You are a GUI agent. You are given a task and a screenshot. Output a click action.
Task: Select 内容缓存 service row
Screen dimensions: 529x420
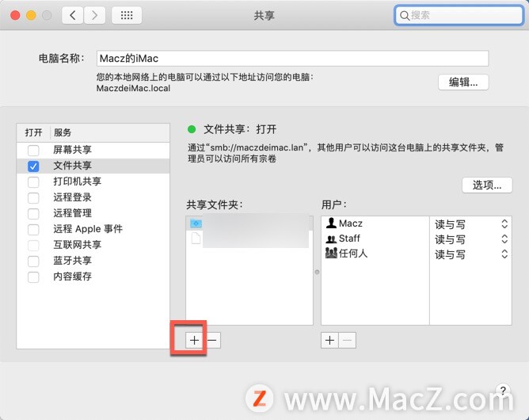[x=93, y=277]
